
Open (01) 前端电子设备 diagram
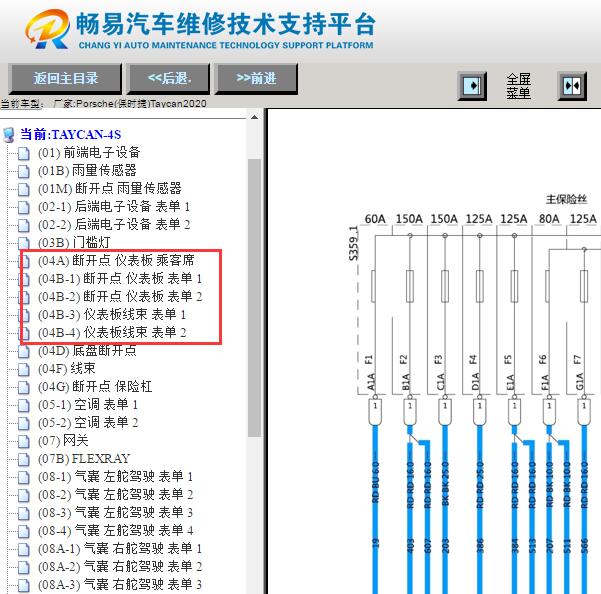coord(89,153)
